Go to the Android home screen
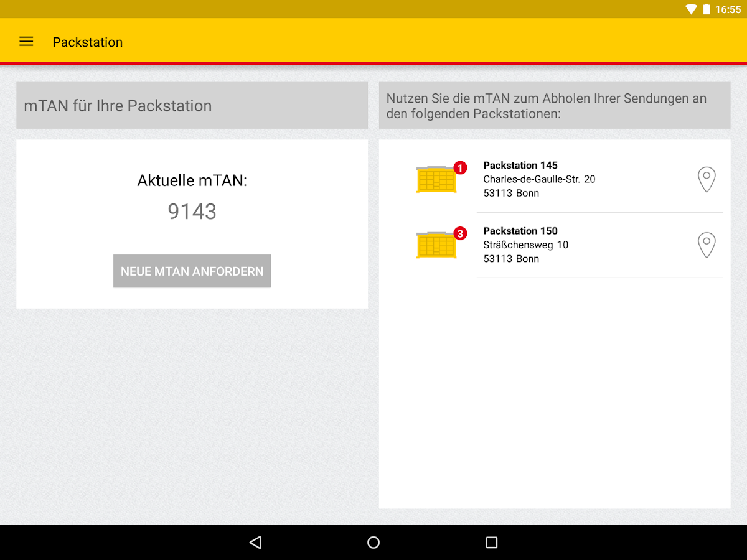 [x=374, y=543]
